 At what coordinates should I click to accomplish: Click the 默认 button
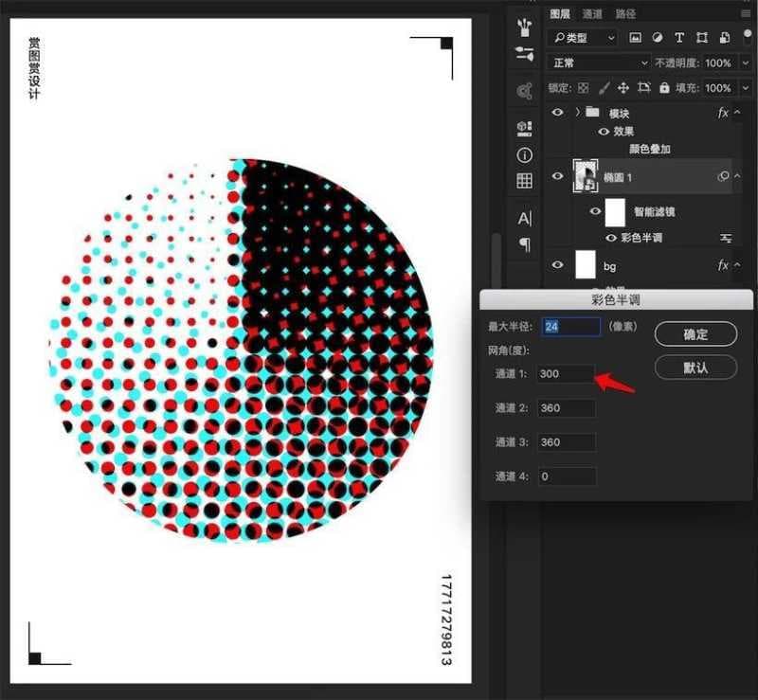695,368
